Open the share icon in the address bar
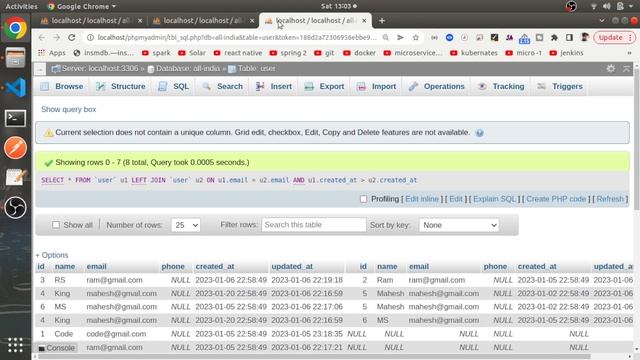This screenshot has height=360, width=640. click(x=400, y=38)
